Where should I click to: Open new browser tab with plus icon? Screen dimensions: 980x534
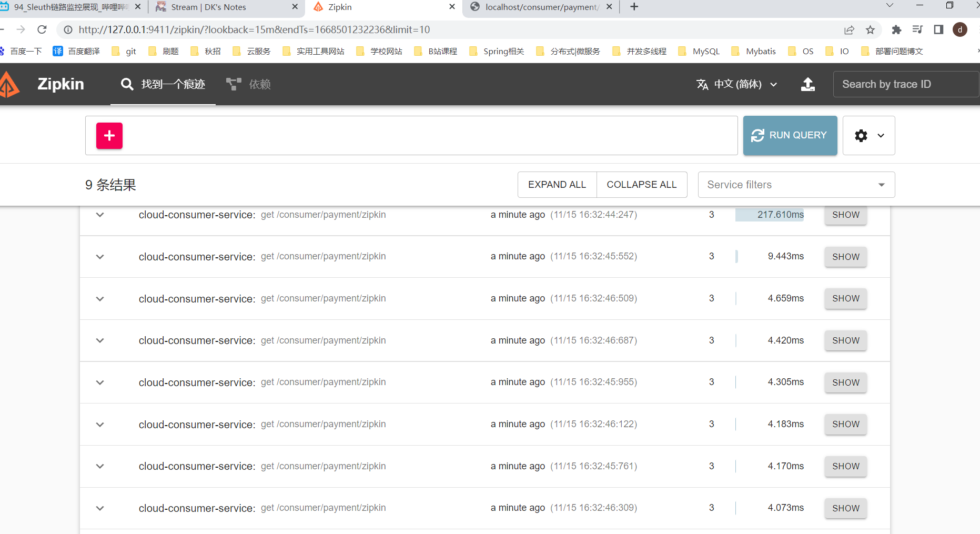point(634,7)
